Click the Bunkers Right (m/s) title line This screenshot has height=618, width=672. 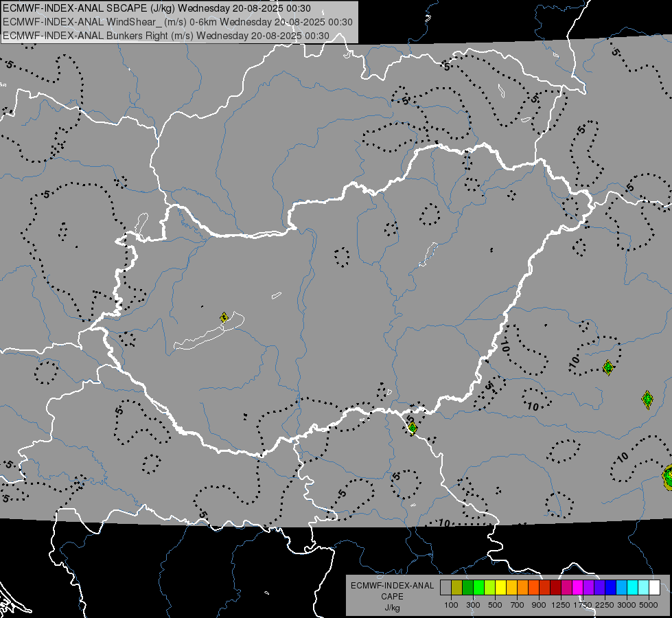pyautogui.click(x=166, y=36)
